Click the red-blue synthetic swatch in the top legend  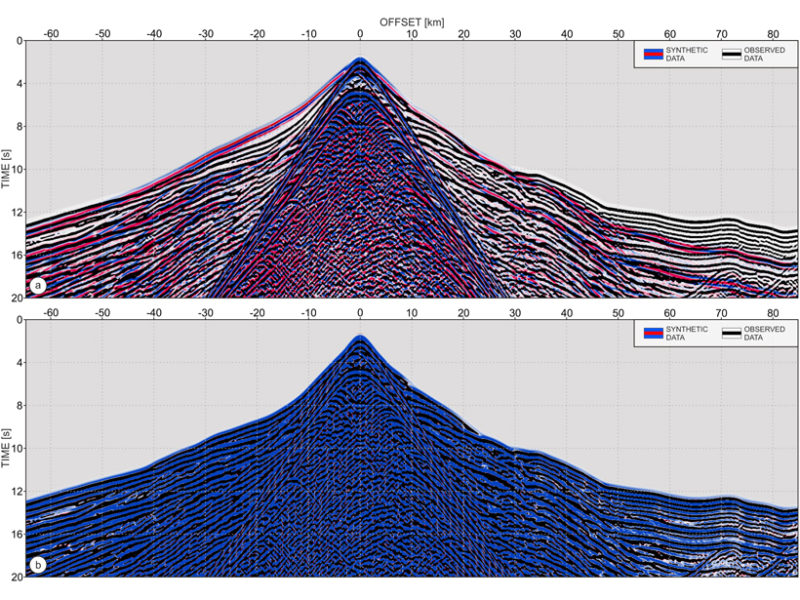(653, 54)
